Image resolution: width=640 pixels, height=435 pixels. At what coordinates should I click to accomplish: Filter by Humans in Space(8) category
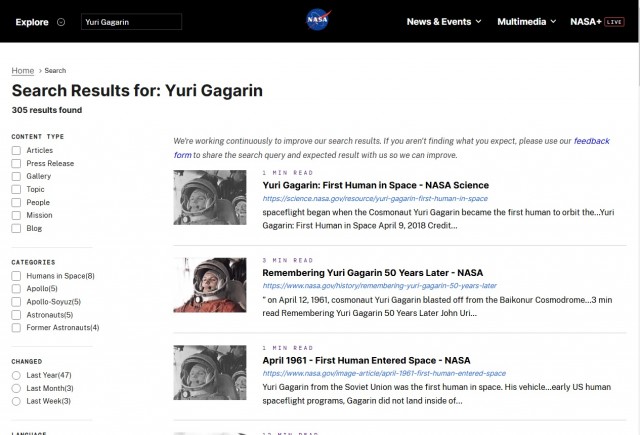pos(16,276)
